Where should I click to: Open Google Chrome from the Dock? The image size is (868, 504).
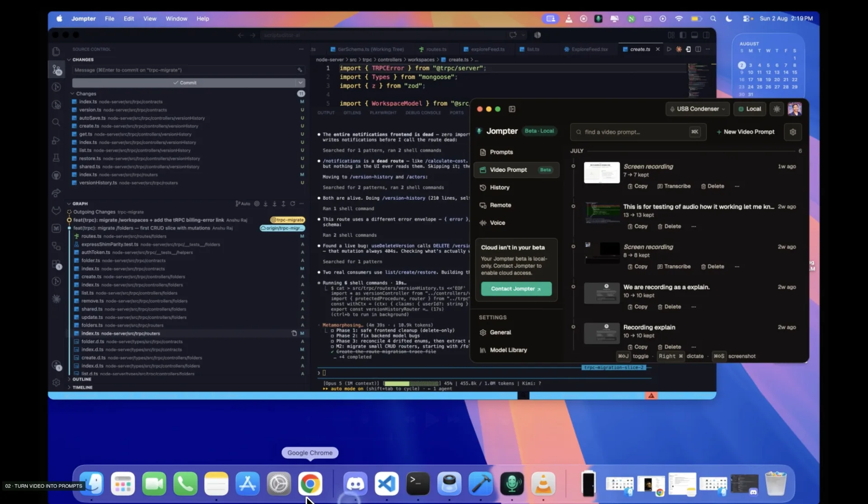pyautogui.click(x=310, y=484)
